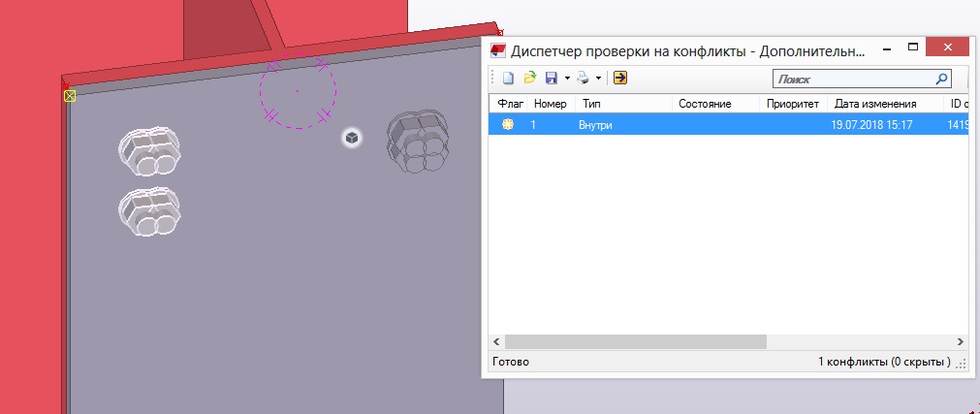Sort by the Приоритет column header
The height and width of the screenshot is (414, 980).
coord(793,104)
